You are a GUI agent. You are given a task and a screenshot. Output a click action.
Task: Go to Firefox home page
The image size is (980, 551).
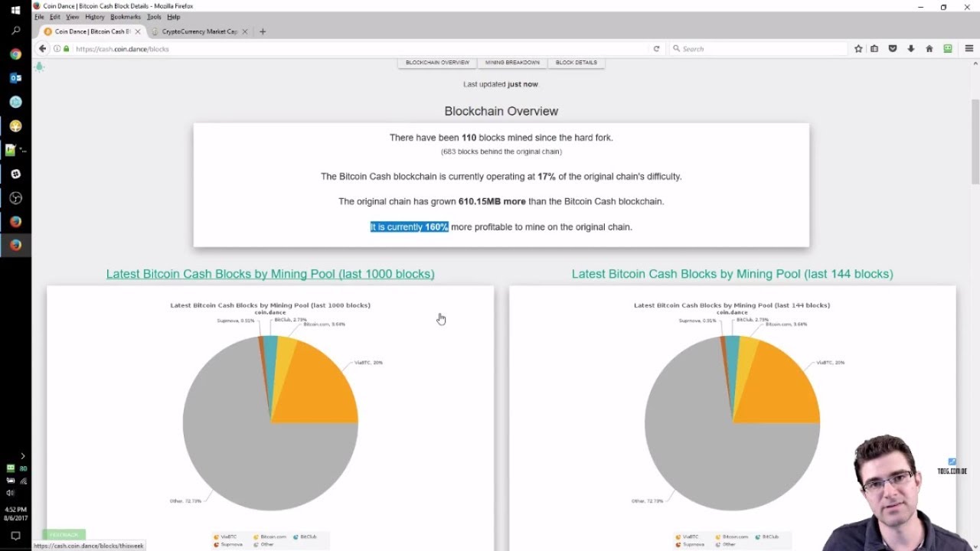(x=929, y=49)
